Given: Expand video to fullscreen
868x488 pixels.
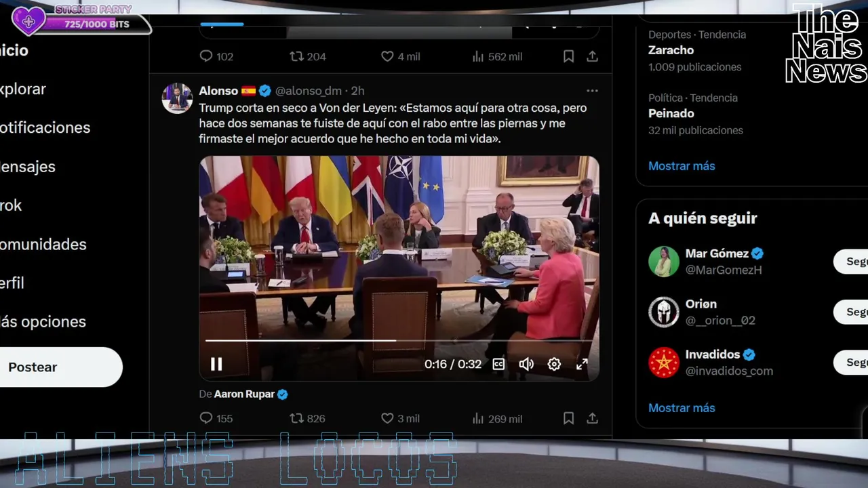Looking at the screenshot, I should (x=582, y=364).
